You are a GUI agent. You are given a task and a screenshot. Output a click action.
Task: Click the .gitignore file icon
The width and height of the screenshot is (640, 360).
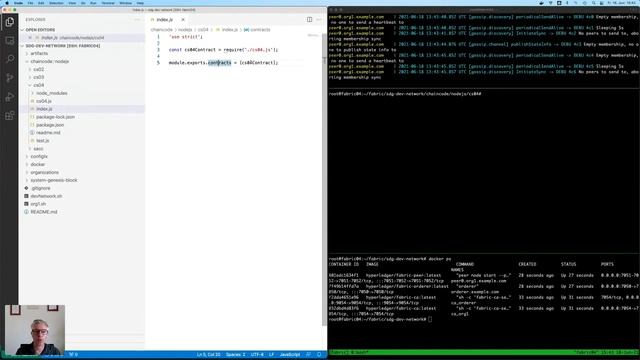(27, 188)
